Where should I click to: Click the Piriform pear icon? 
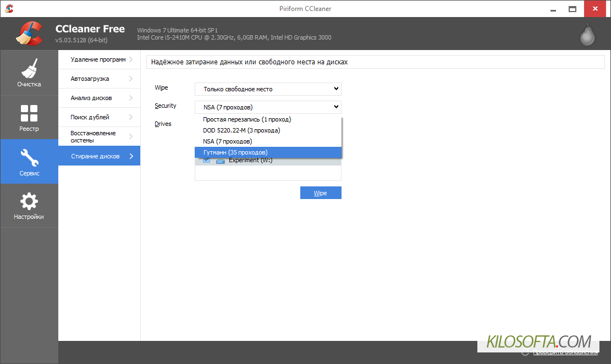[x=588, y=34]
